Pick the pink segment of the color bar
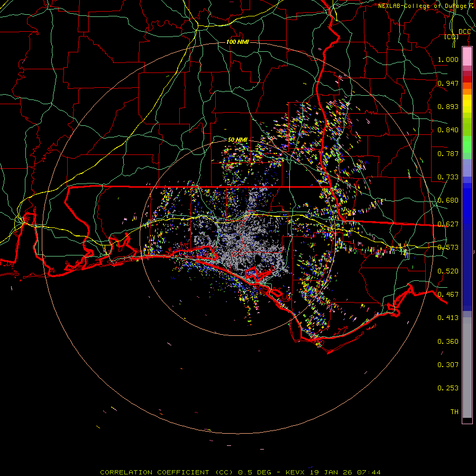The width and height of the screenshot is (476, 476). [467, 57]
